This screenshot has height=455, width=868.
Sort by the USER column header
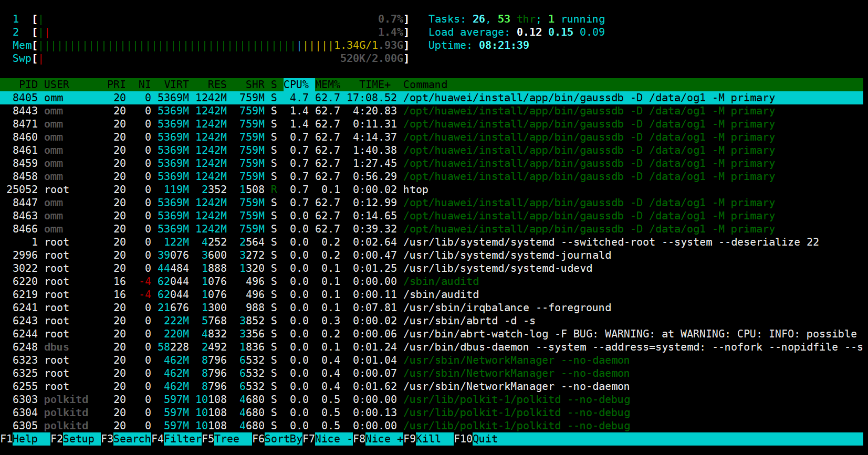57,84
